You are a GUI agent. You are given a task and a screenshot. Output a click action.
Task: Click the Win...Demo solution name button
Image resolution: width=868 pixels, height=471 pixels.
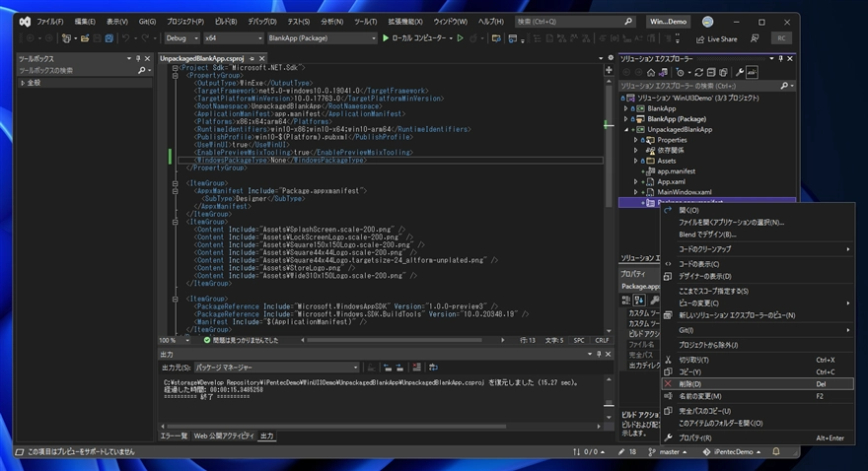point(668,22)
